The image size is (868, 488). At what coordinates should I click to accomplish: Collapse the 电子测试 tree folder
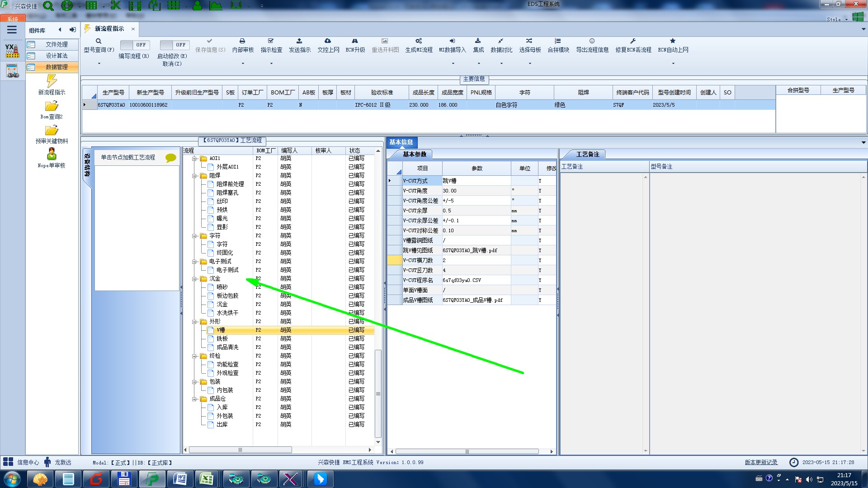[194, 262]
